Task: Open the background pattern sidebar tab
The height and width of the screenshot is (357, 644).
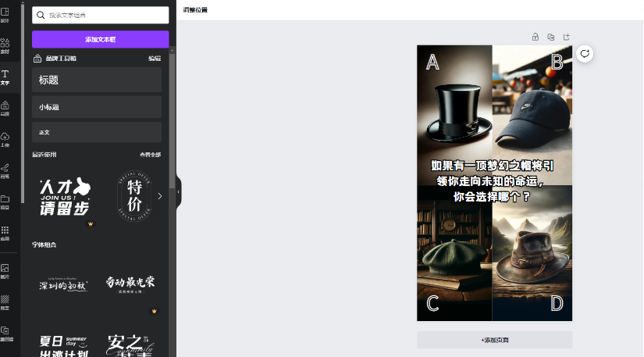Action: 5,302
